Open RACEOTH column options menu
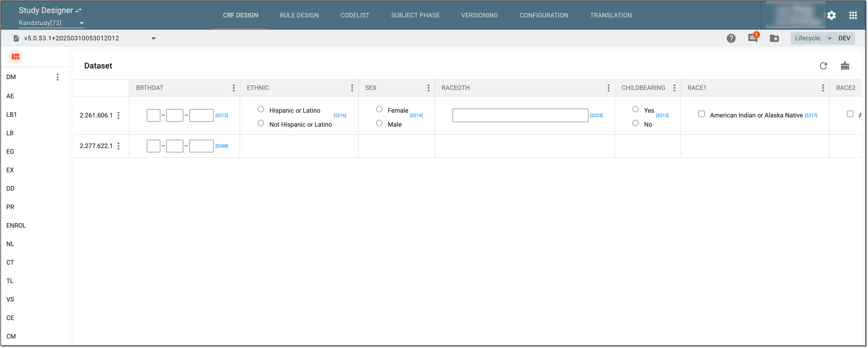Screen dimensions: 868x348 tap(609, 88)
